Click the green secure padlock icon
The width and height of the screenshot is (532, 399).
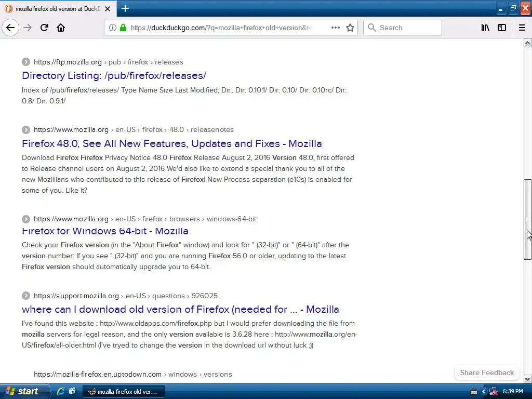click(x=123, y=28)
